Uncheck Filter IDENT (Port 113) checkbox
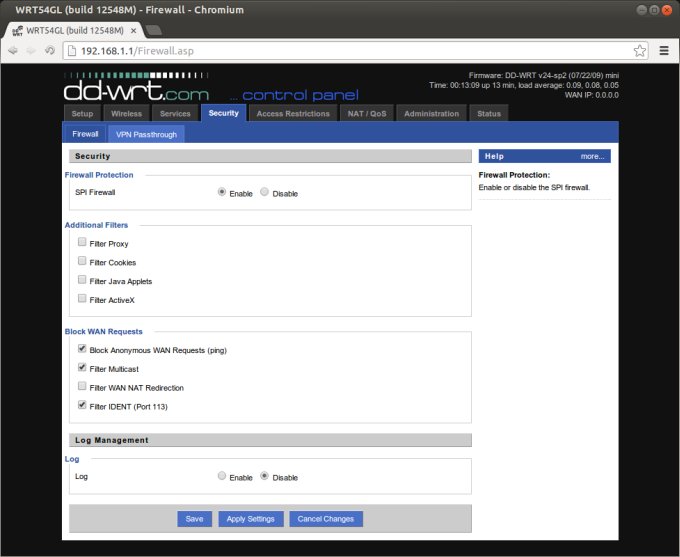 (x=82, y=404)
